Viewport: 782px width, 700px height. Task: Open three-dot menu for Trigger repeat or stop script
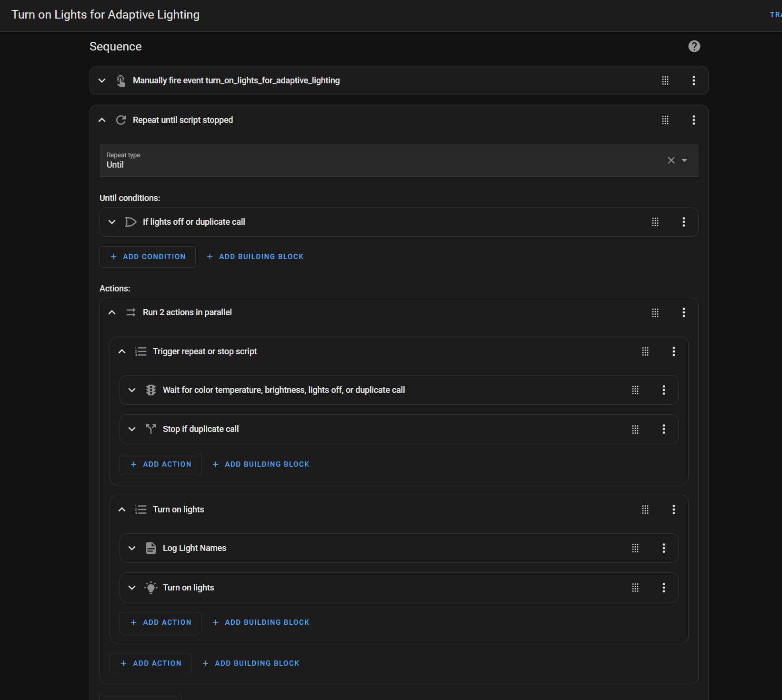pyautogui.click(x=673, y=351)
